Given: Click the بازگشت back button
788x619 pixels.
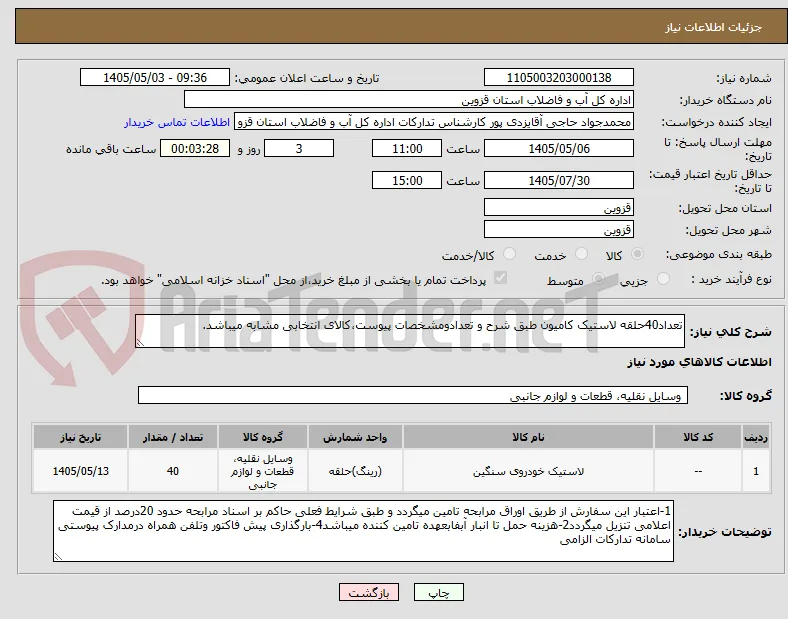Looking at the screenshot, I should tap(369, 593).
